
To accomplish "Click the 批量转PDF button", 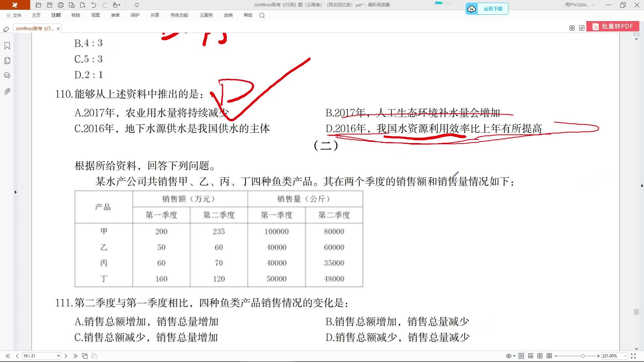I will point(613,26).
